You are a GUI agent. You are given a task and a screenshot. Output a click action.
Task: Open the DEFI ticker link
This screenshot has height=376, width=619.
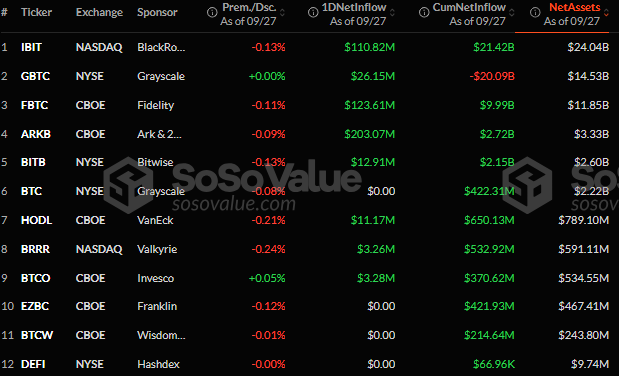pos(33,364)
